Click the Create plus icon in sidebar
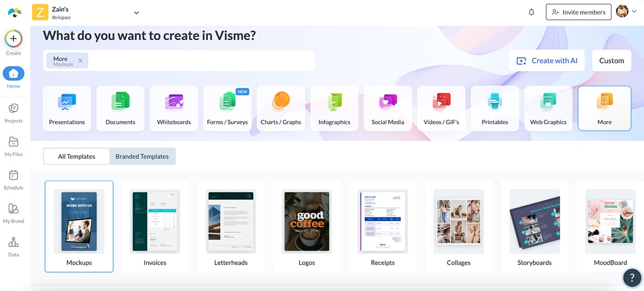 (x=13, y=39)
